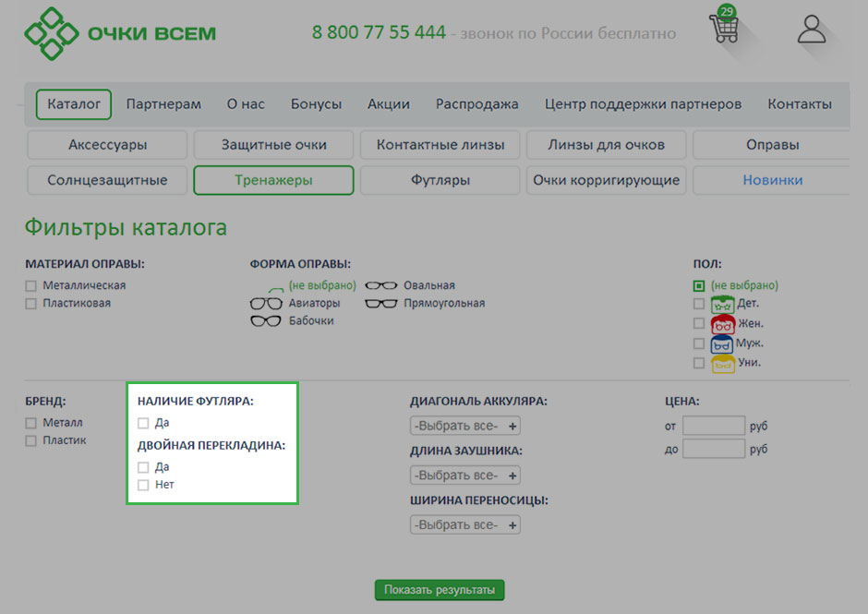The width and height of the screenshot is (868, 614).
Task: Select the Бабочки frame shape icon
Action: (x=266, y=320)
